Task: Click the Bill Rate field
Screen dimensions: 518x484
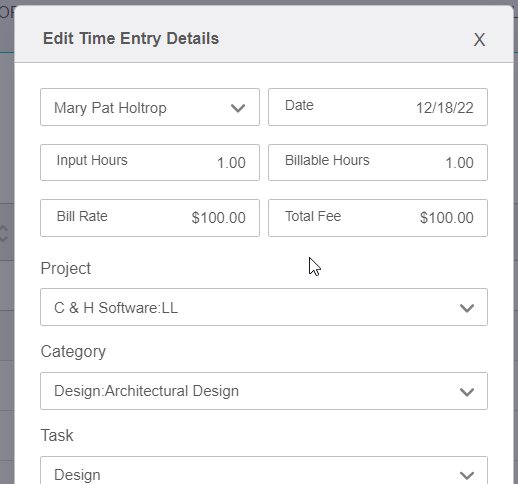Action: click(150, 218)
